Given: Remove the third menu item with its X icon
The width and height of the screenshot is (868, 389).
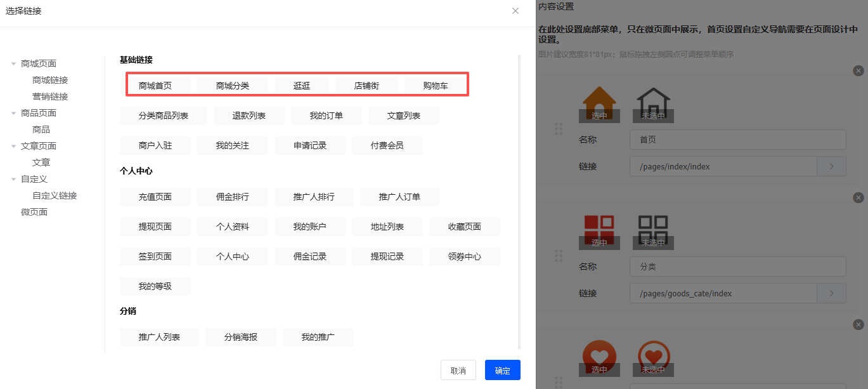Looking at the screenshot, I should click(x=858, y=325).
